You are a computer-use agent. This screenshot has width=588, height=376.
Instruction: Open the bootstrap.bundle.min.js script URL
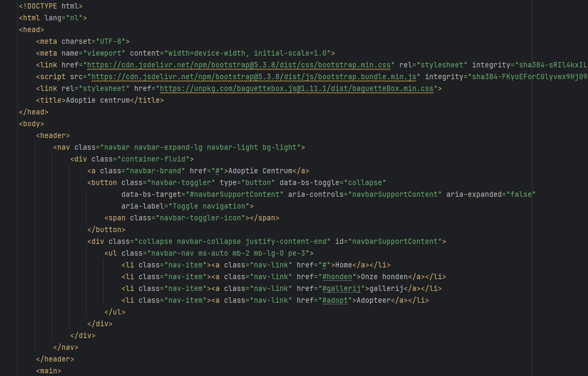(254, 76)
